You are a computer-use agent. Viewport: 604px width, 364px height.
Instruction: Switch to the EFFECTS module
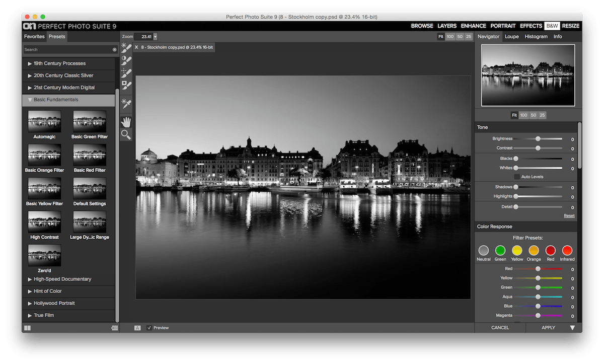pyautogui.click(x=531, y=26)
